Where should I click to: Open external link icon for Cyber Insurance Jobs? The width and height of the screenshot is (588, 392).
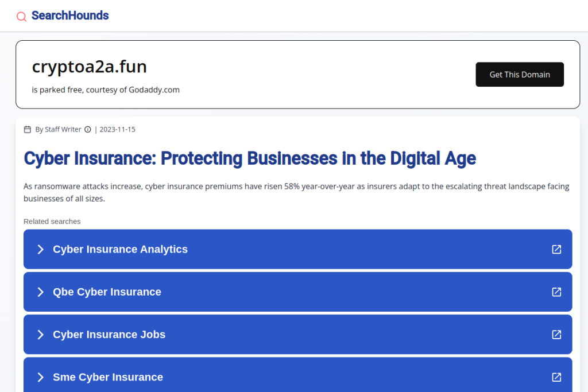tap(556, 335)
